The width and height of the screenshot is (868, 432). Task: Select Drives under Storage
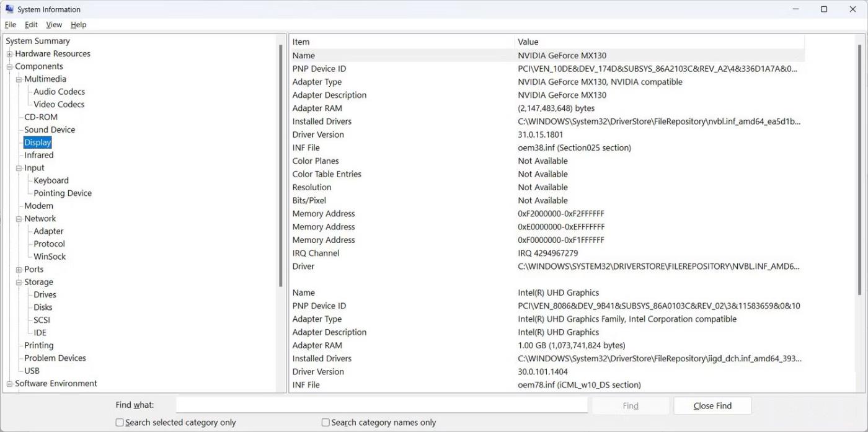[45, 295]
